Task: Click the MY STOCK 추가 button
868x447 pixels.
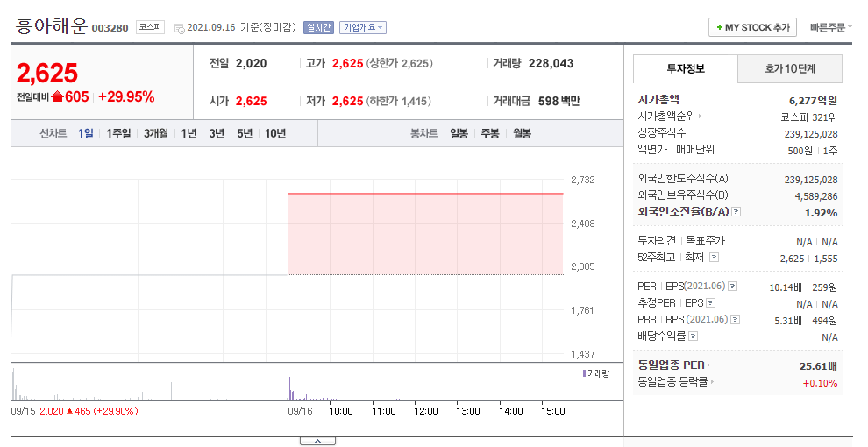Action: [x=752, y=27]
